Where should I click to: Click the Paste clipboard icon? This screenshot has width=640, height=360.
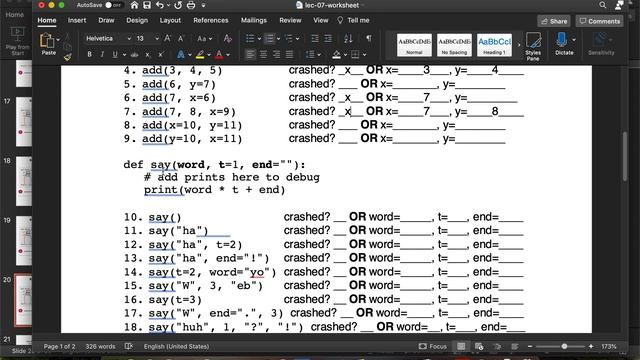(47, 41)
